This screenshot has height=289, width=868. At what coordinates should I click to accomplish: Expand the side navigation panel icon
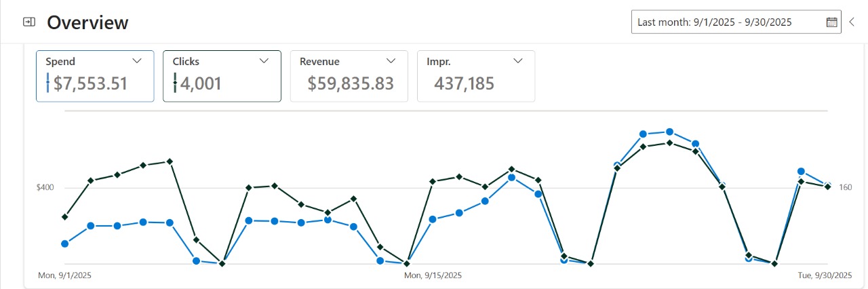click(28, 22)
